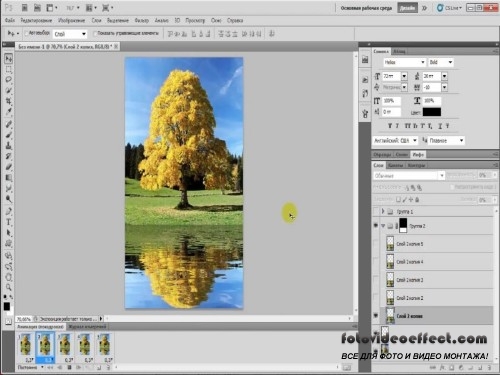Enable the Auto-select checkbox
The image size is (500, 375).
point(26,33)
